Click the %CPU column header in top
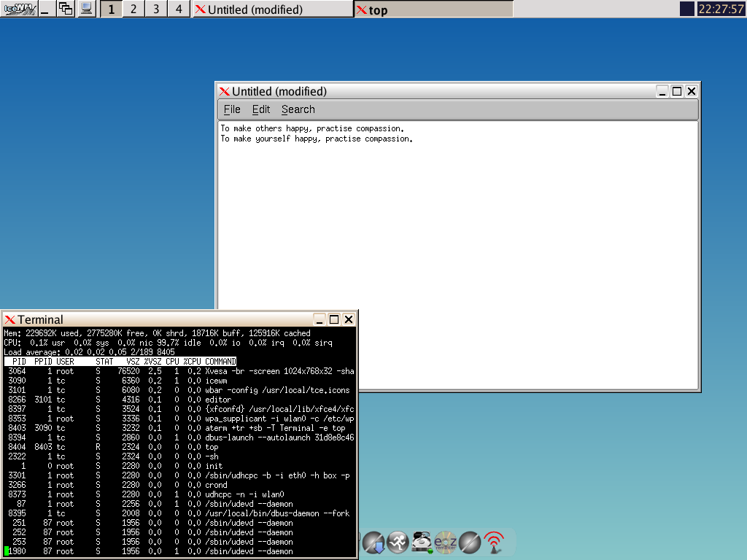The width and height of the screenshot is (747, 560). pyautogui.click(x=193, y=362)
